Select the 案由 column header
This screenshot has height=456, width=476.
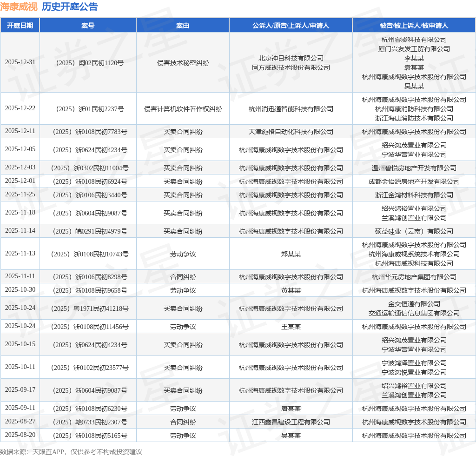click(183, 26)
